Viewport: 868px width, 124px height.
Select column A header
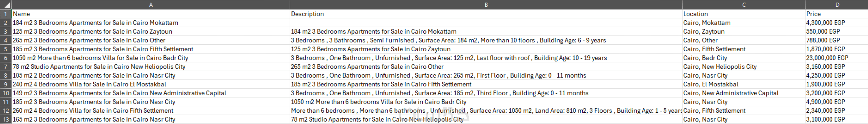[151, 5]
